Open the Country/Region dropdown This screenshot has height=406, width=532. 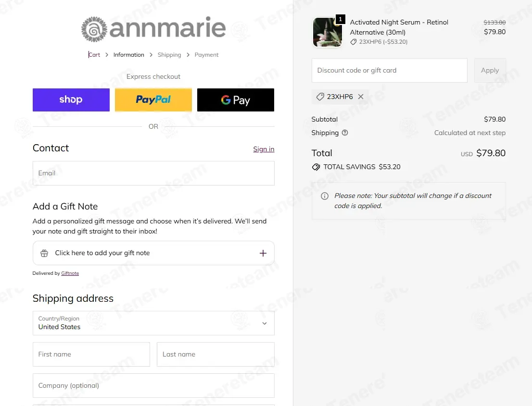tap(153, 323)
